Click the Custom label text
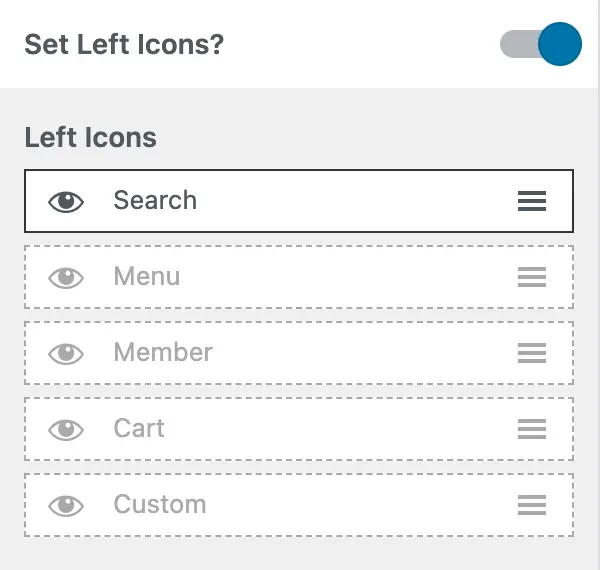Viewport: 600px width, 570px height. point(160,504)
